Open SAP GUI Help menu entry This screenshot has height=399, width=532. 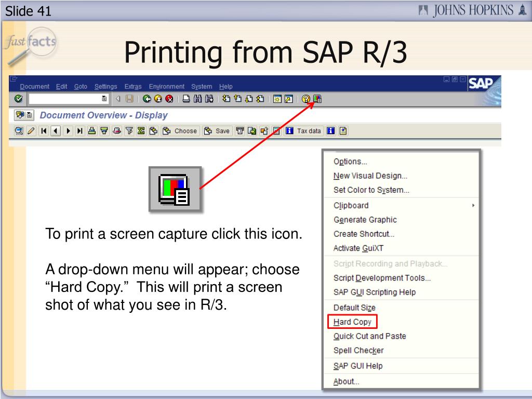coord(402,366)
